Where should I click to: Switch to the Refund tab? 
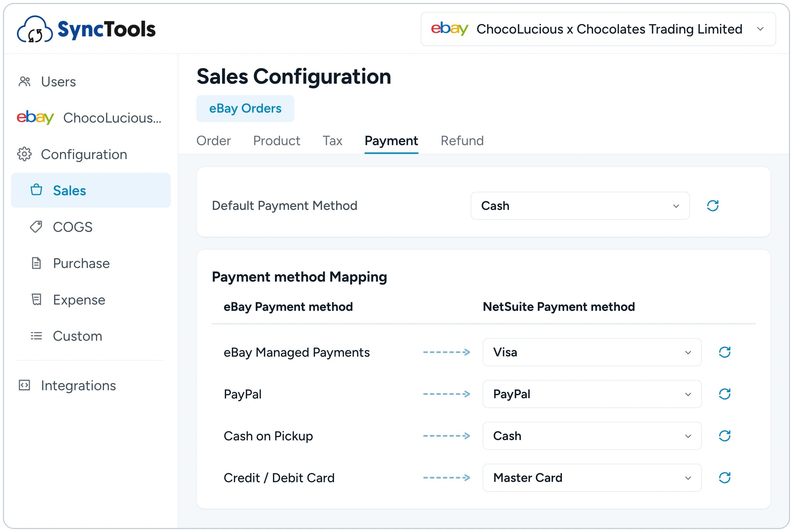462,140
